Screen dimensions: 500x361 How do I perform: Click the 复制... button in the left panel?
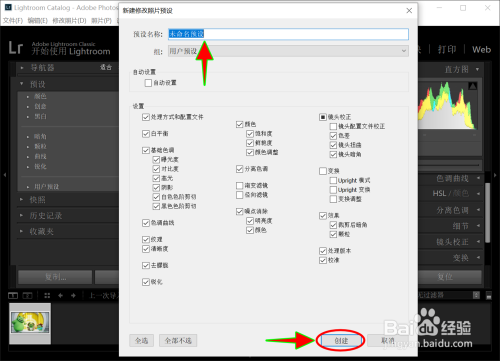click(x=55, y=277)
